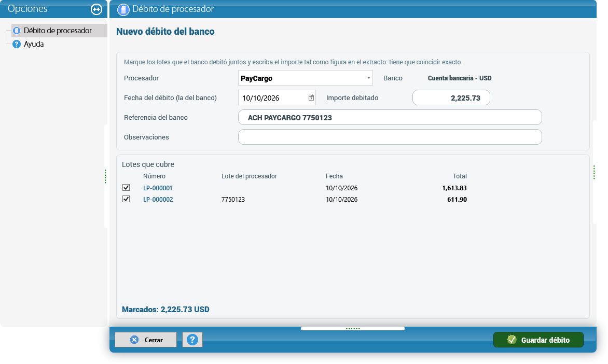
Task: Click processor batch number 7750123 in table
Action: click(x=233, y=200)
